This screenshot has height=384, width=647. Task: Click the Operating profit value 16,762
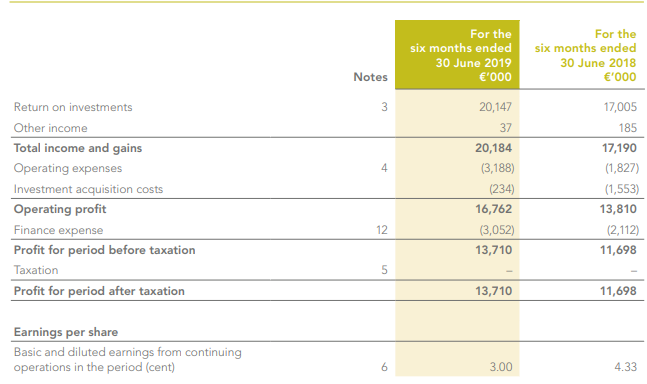tap(494, 209)
